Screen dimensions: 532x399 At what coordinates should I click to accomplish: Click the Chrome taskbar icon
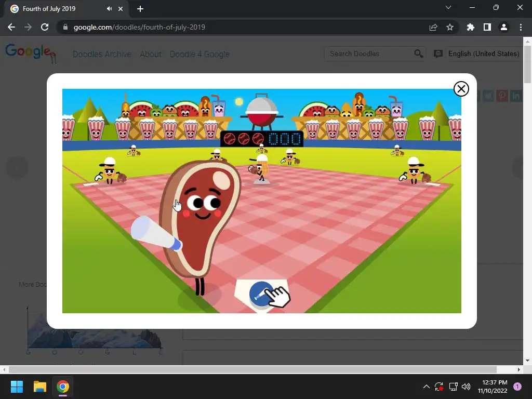click(x=63, y=387)
